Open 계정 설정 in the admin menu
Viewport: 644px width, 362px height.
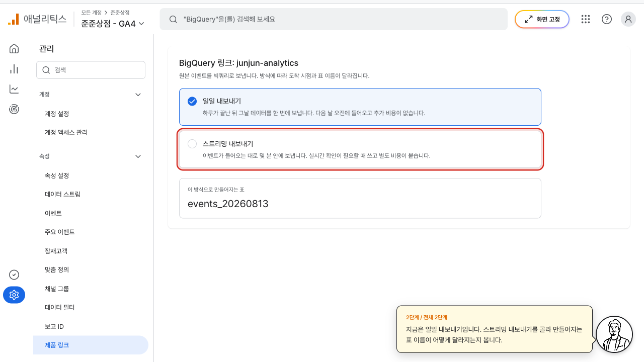click(x=91, y=114)
